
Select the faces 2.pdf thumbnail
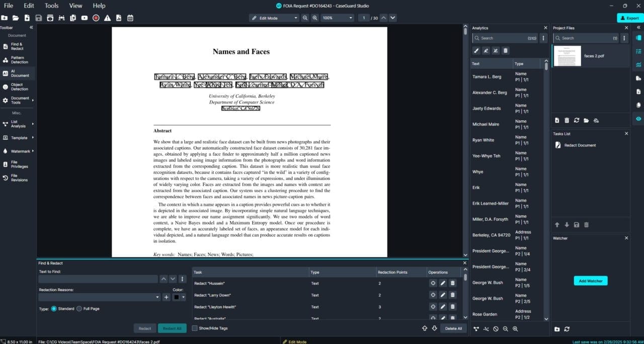tap(569, 56)
